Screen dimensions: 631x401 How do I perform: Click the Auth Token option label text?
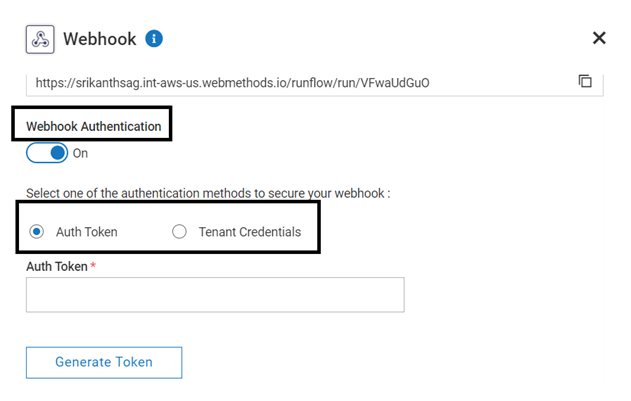tap(87, 232)
